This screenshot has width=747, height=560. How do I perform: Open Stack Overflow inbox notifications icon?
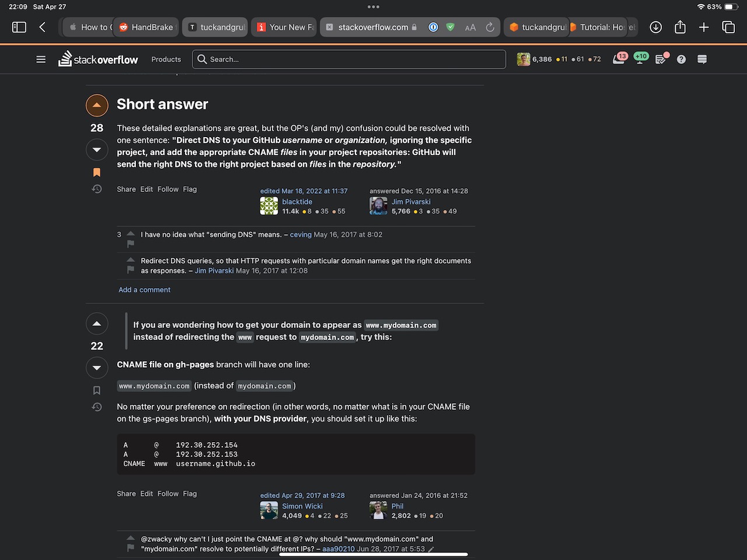pyautogui.click(x=619, y=59)
